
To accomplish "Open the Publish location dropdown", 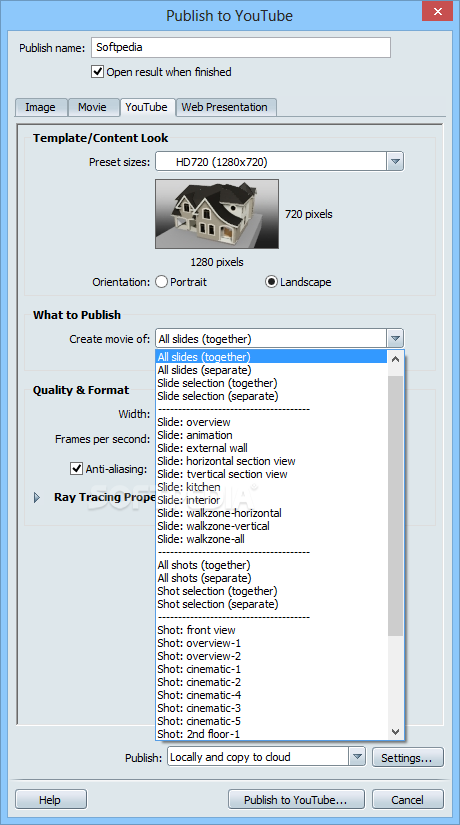I will point(357,757).
